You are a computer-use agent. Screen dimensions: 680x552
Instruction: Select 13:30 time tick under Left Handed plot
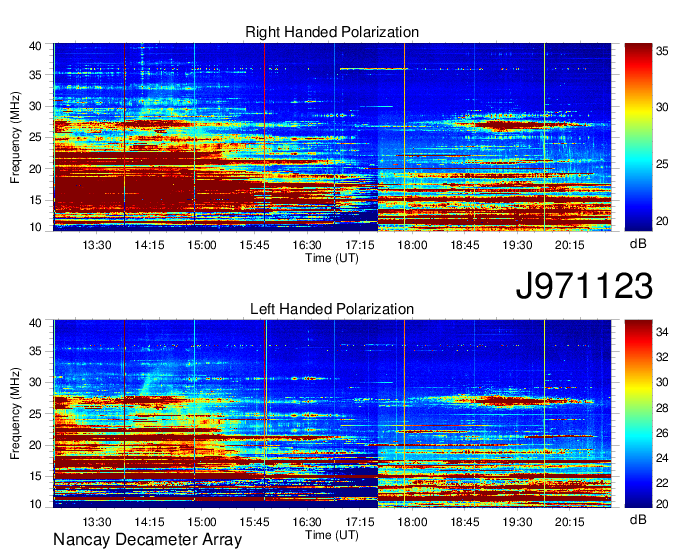tap(97, 522)
